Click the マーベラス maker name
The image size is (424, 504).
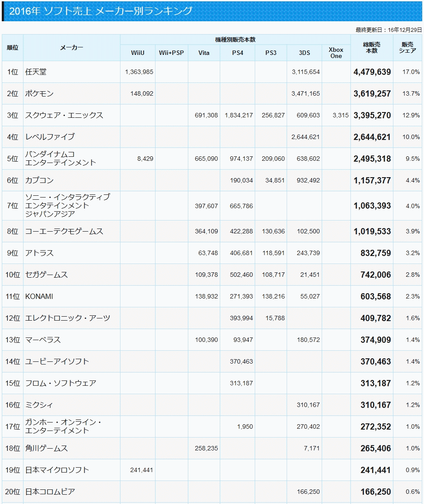43,340
